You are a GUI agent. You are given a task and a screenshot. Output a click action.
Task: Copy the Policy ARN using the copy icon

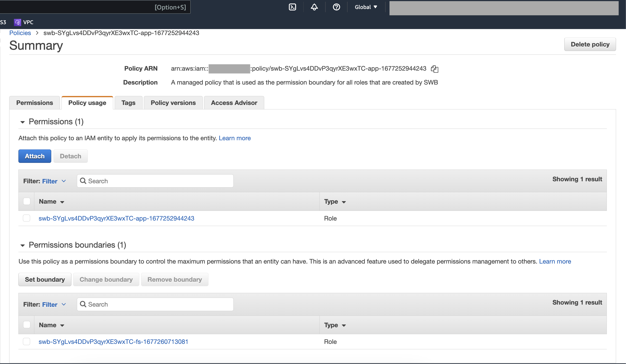click(x=435, y=69)
